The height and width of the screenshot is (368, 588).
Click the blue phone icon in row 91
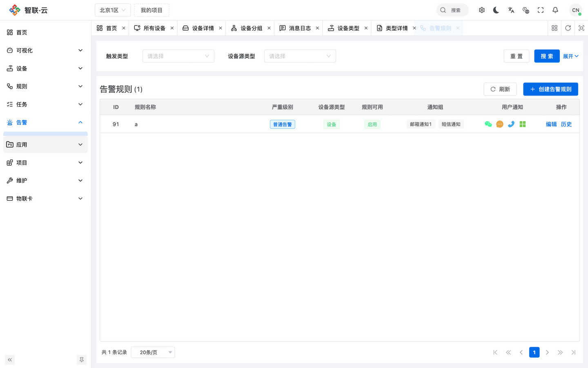(x=511, y=124)
